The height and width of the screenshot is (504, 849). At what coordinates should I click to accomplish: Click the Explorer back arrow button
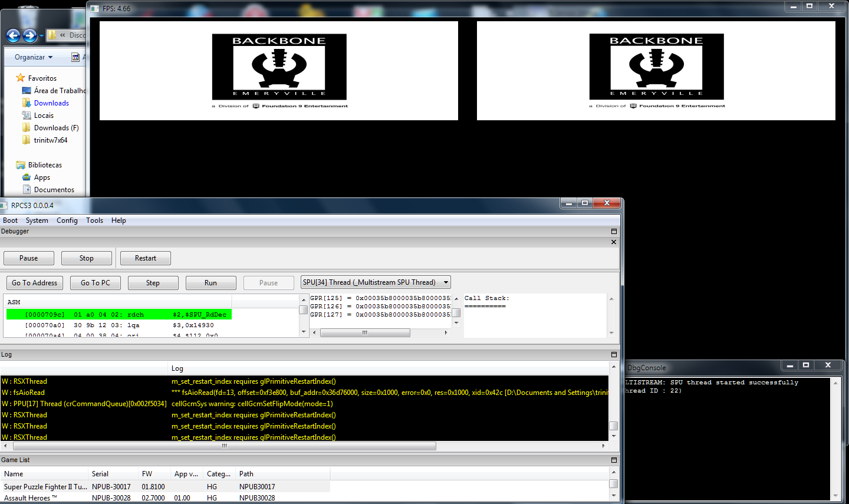pyautogui.click(x=13, y=35)
